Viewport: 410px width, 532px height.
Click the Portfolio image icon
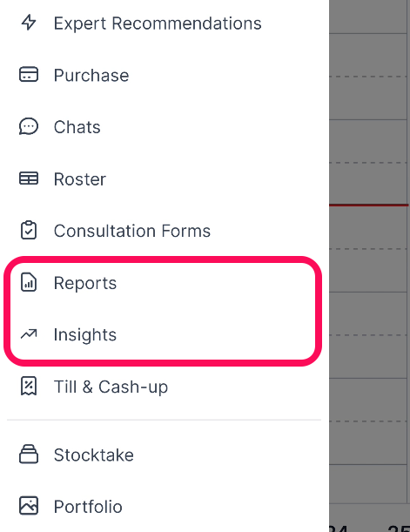(x=29, y=506)
